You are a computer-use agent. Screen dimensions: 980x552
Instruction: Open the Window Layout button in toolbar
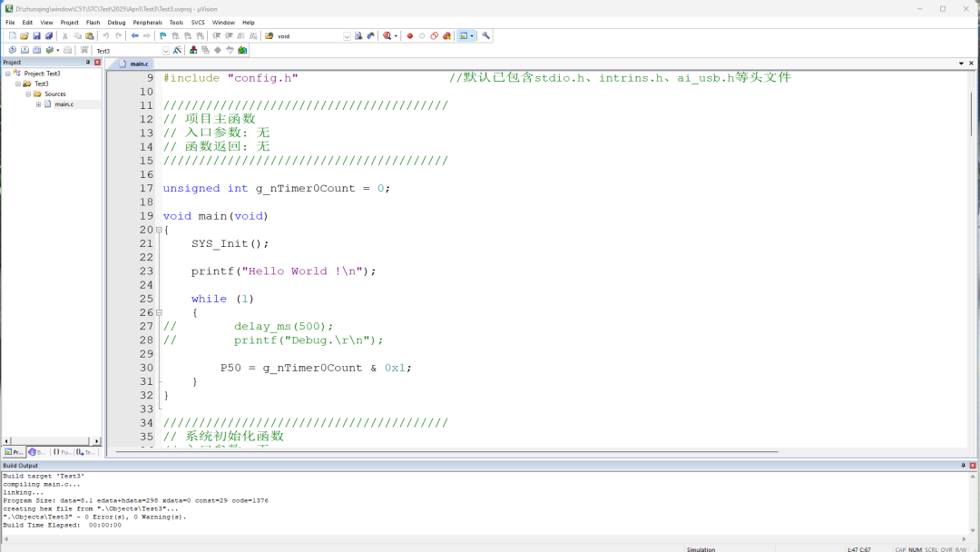[x=463, y=36]
